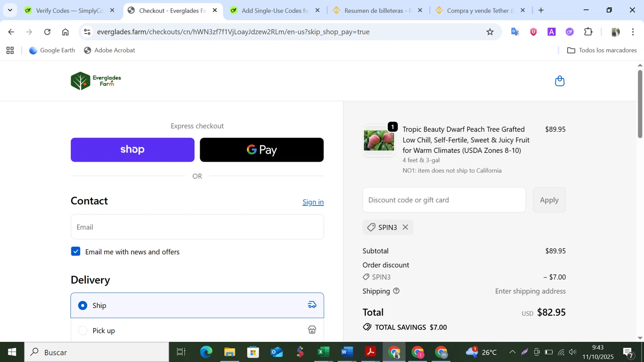Open the Windows Start menu
644x362 pixels.
(x=12, y=352)
